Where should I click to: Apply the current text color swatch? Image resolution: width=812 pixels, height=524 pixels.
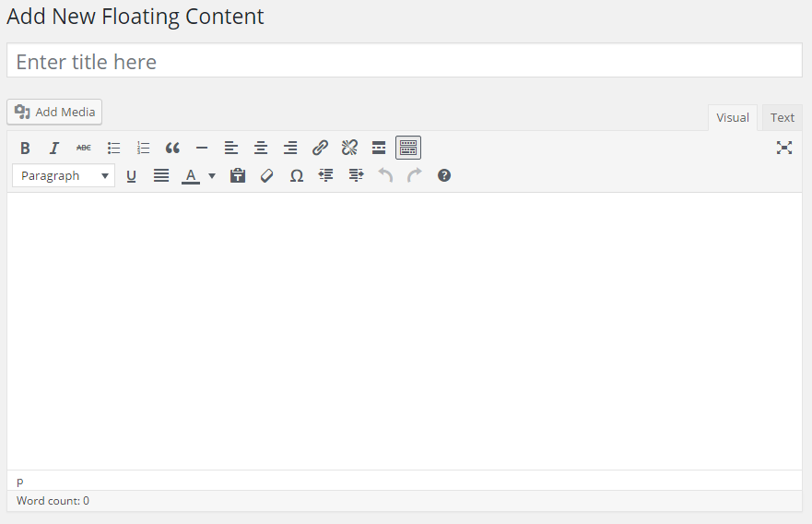click(191, 175)
